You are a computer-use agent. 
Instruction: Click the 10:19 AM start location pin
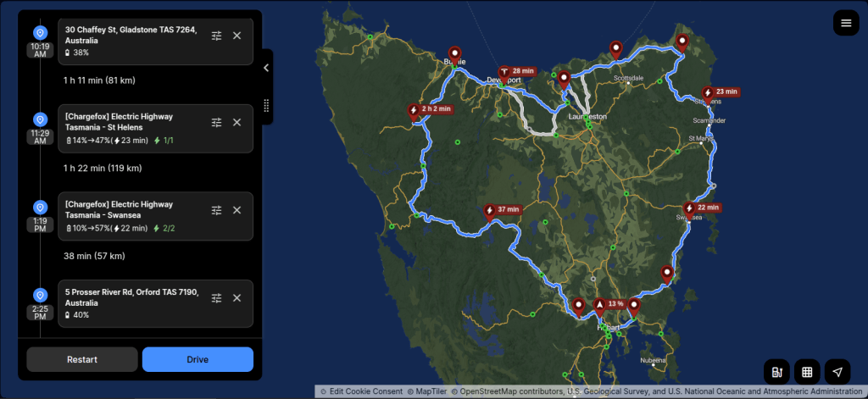click(40, 32)
